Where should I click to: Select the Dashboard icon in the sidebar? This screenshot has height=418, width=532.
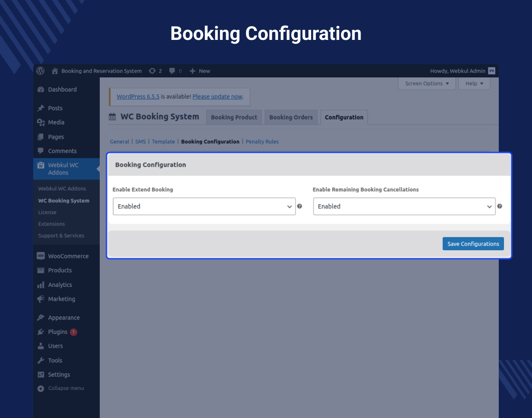41,89
